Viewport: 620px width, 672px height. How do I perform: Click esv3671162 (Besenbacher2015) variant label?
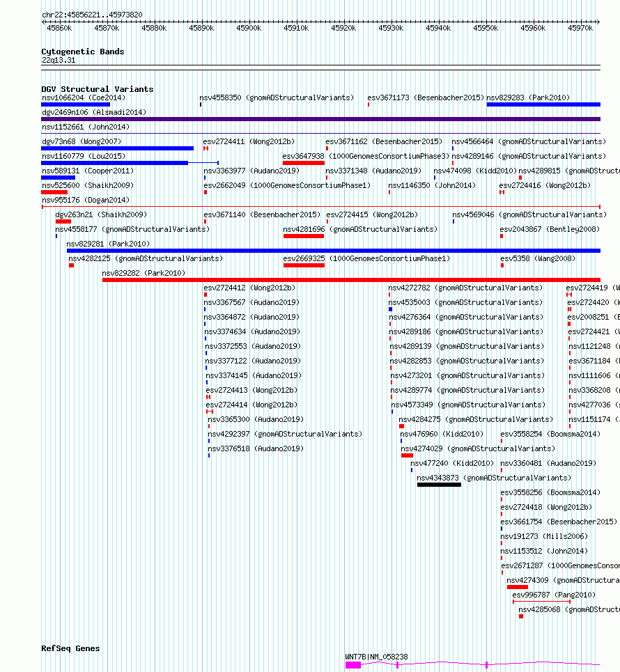click(384, 141)
